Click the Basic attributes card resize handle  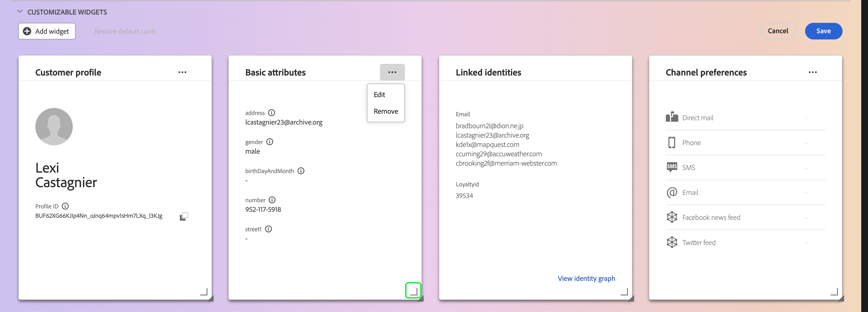[x=413, y=291]
